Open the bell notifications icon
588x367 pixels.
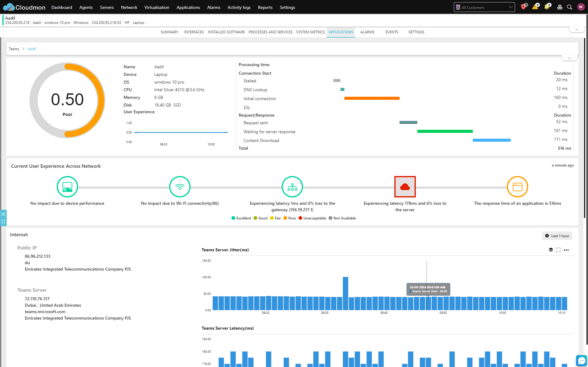coord(547,7)
